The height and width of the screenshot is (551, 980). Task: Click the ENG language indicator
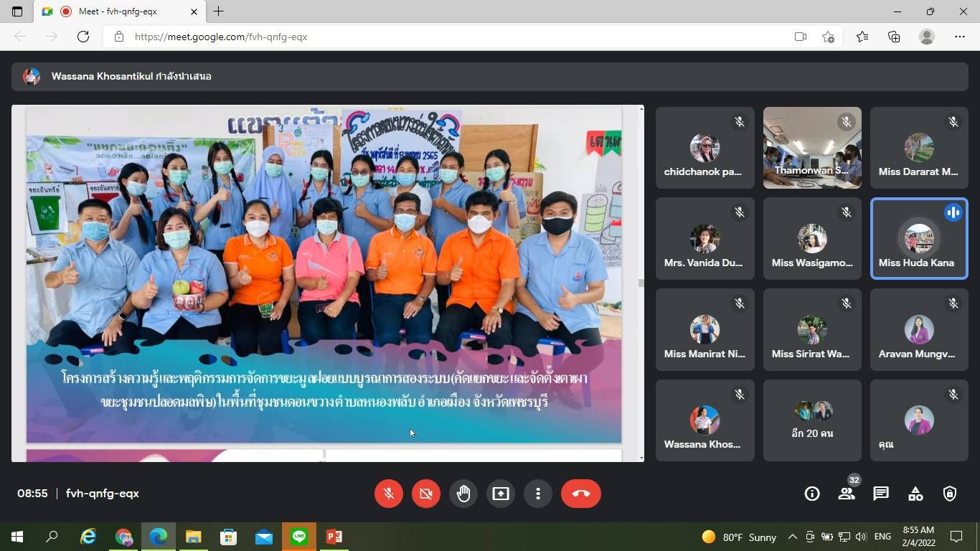(x=882, y=537)
